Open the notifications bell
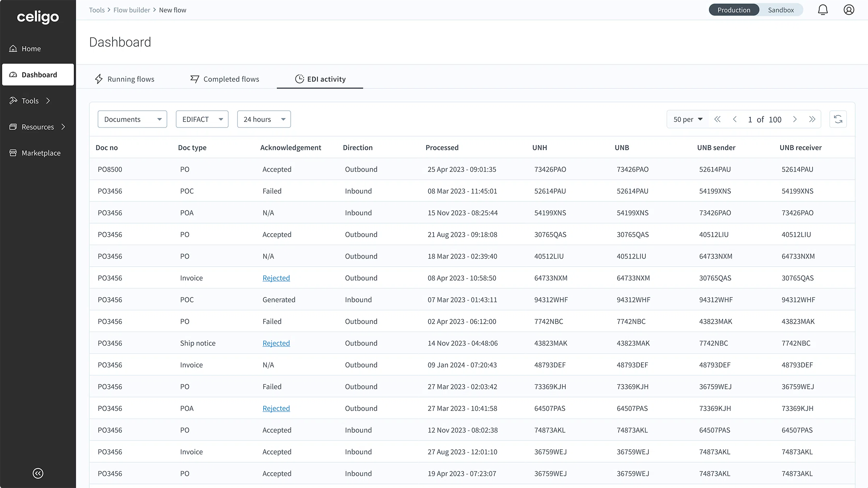 coord(823,10)
